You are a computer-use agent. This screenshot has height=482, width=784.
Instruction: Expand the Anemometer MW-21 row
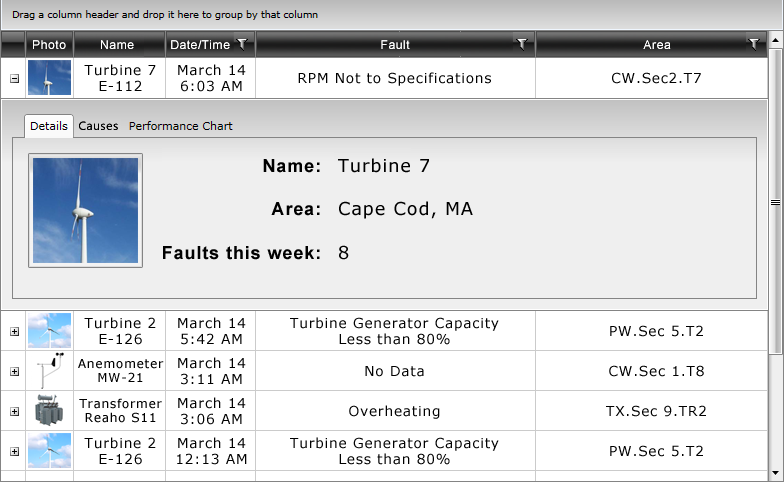pyautogui.click(x=14, y=372)
